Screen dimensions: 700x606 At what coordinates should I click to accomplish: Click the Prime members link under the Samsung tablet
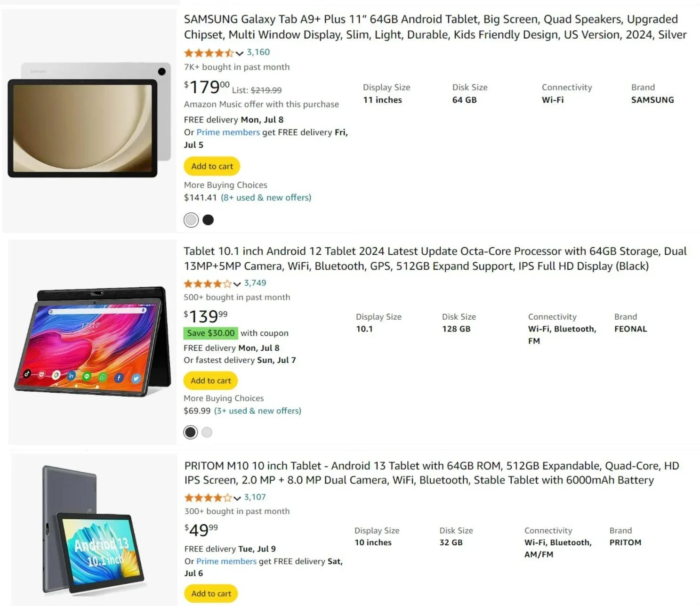click(227, 132)
